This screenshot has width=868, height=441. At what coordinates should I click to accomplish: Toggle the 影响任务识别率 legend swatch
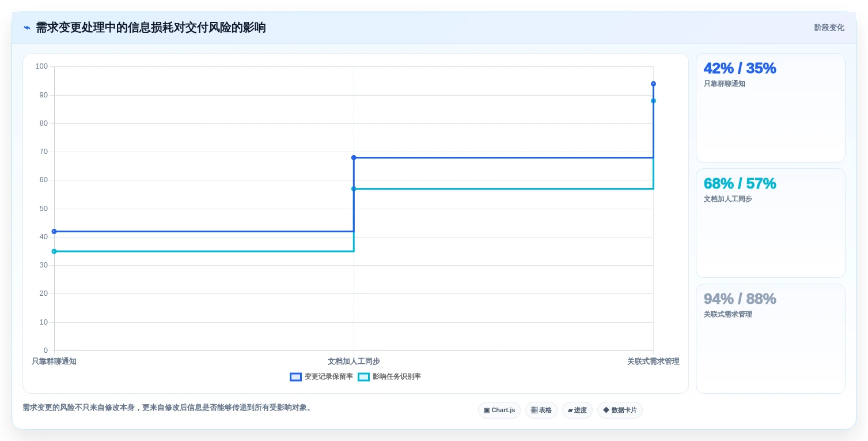pos(363,377)
